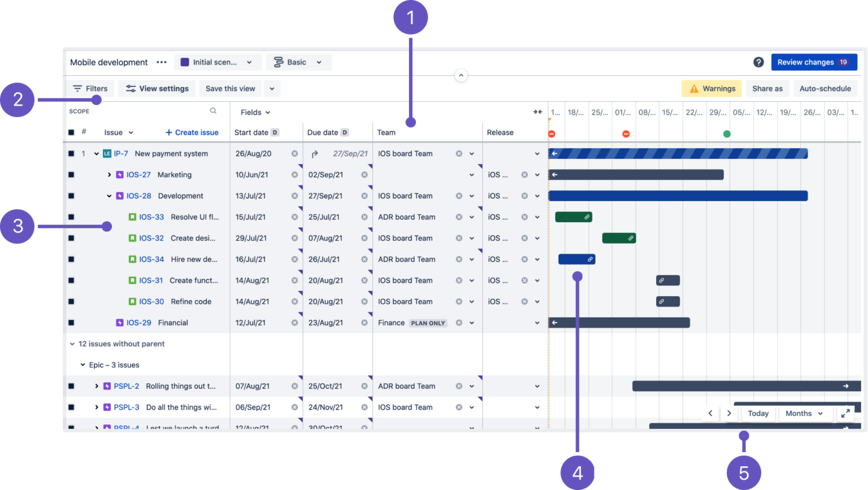Click the dependency link icon on the IOS-34 bar
Viewport: 868px width, 490px height.
point(591,259)
